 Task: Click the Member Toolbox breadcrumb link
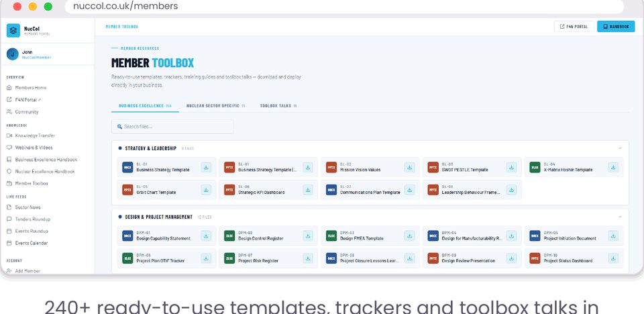[x=122, y=27]
